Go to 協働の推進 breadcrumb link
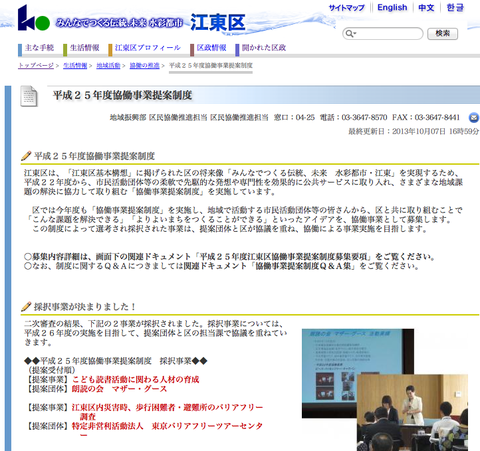 (x=144, y=65)
